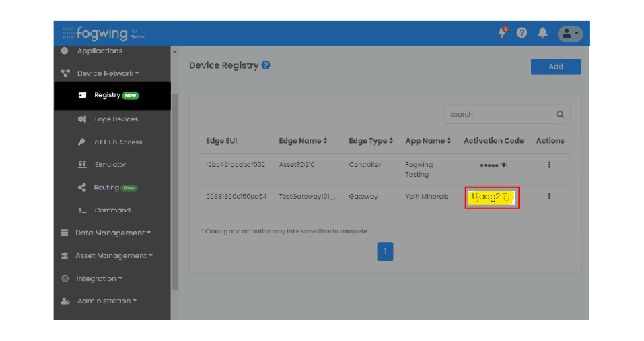Click the Asset Management bank icon

(65, 256)
